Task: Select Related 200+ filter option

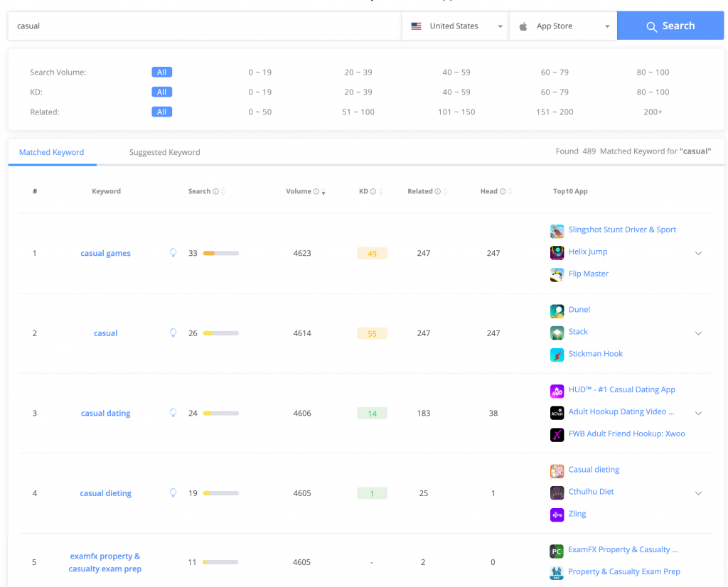Action: [653, 112]
